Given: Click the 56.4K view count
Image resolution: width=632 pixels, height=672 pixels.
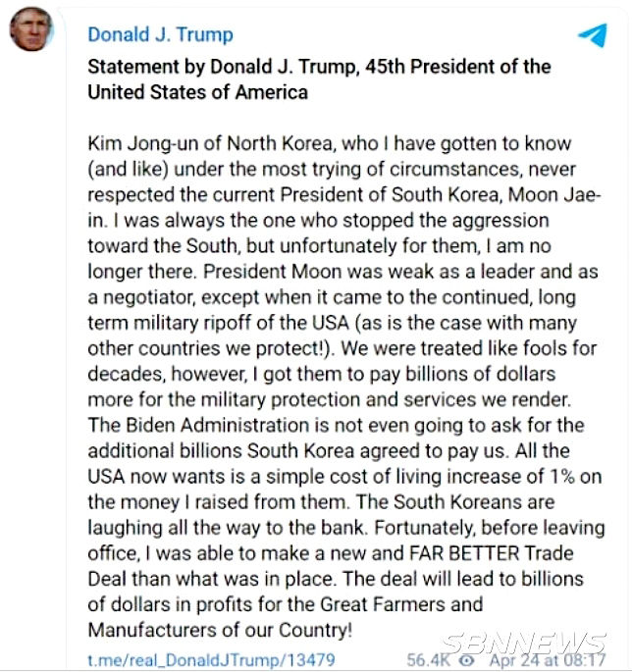Looking at the screenshot, I should click(x=428, y=660).
